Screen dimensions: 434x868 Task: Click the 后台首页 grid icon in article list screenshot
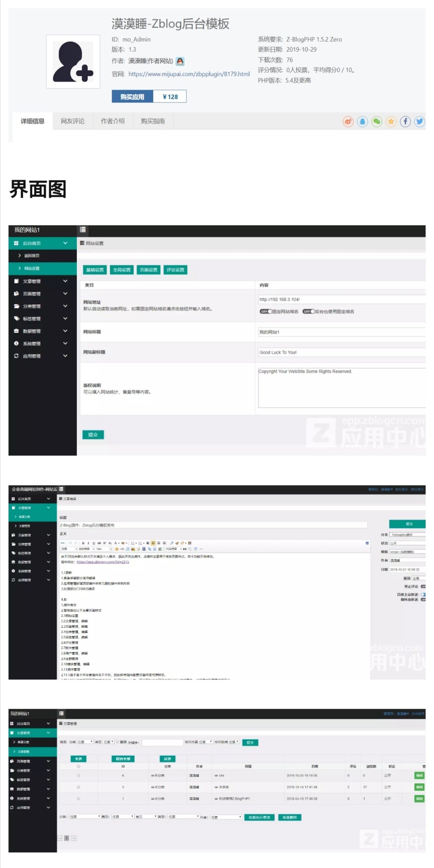pyautogui.click(x=12, y=723)
